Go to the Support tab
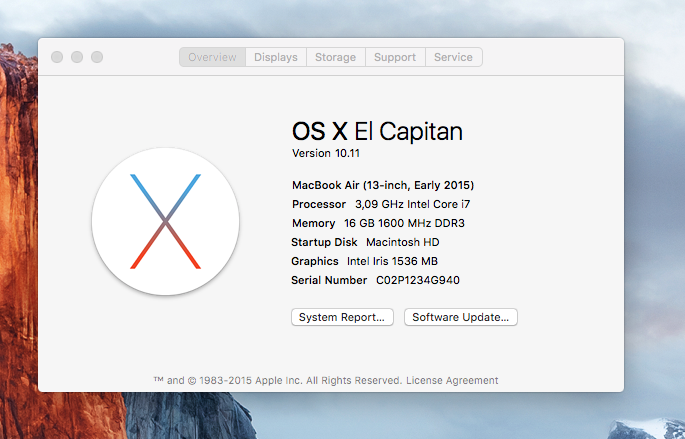Viewport: 685px width, 439px height. [394, 57]
